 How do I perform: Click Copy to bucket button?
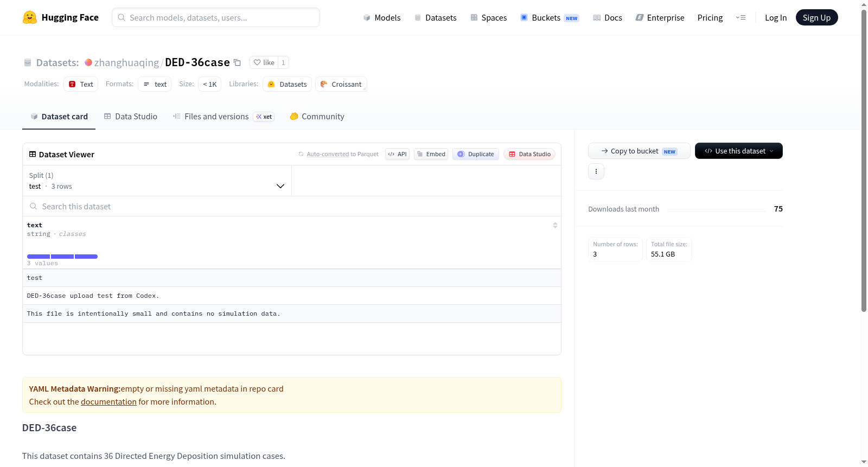(x=639, y=151)
